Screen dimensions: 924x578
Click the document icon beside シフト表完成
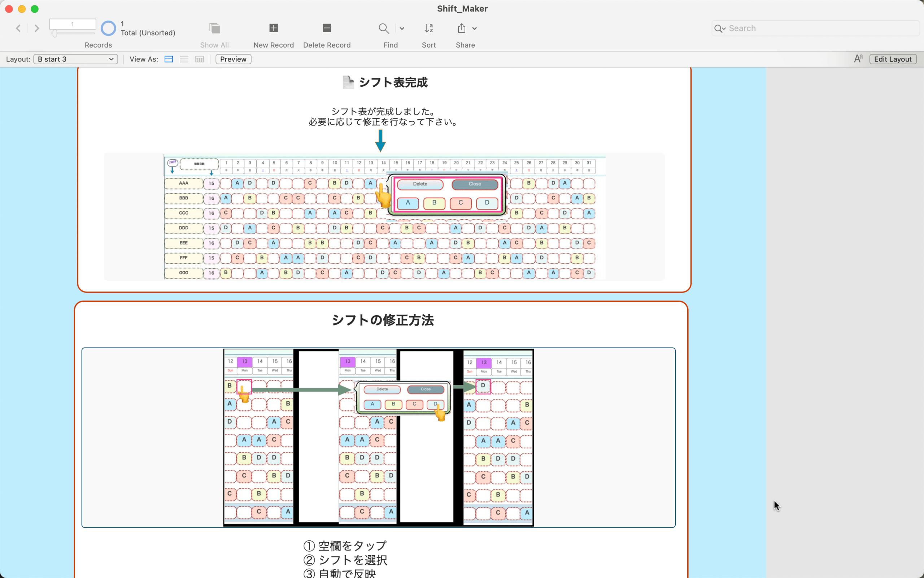tap(348, 82)
